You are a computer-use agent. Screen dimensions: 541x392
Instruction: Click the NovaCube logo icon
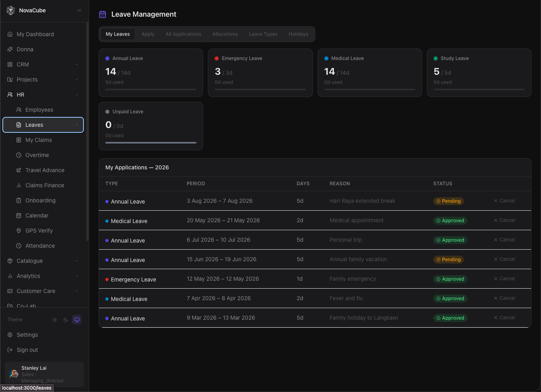coord(11,10)
